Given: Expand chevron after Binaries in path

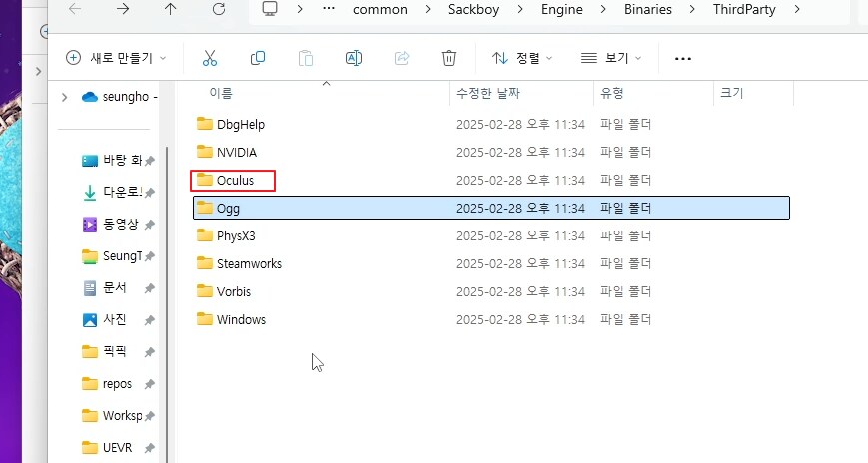Looking at the screenshot, I should (692, 9).
